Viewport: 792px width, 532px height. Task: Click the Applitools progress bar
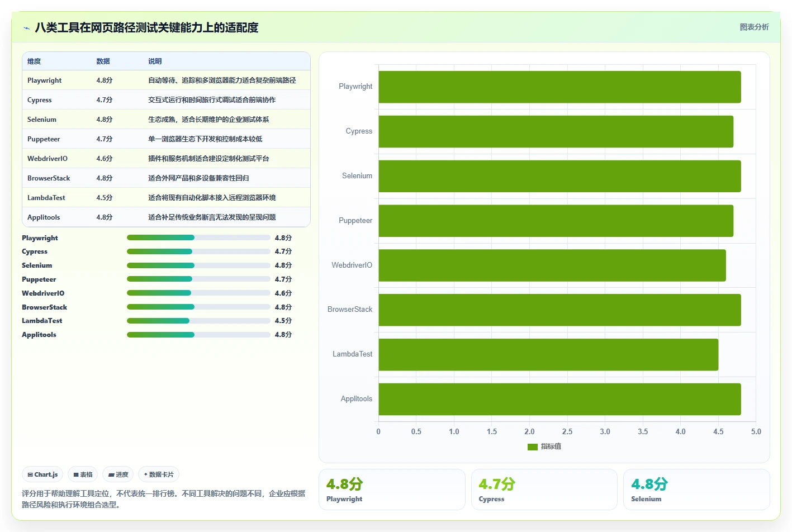click(198, 335)
